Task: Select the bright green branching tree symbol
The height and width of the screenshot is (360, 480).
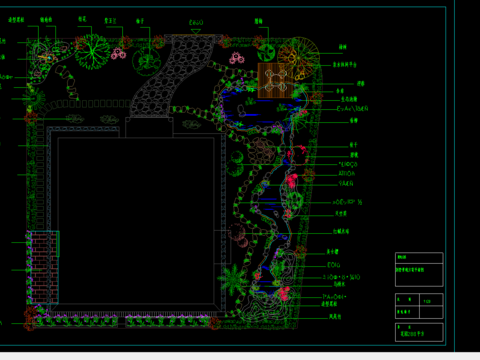Action: coord(92,52)
